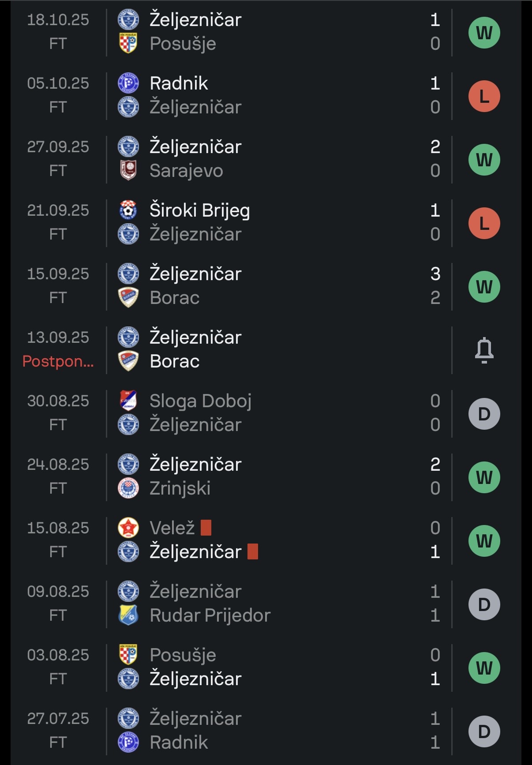This screenshot has width=532, height=765.
Task: Click the Široki Brijeg club crest
Action: coord(128,210)
